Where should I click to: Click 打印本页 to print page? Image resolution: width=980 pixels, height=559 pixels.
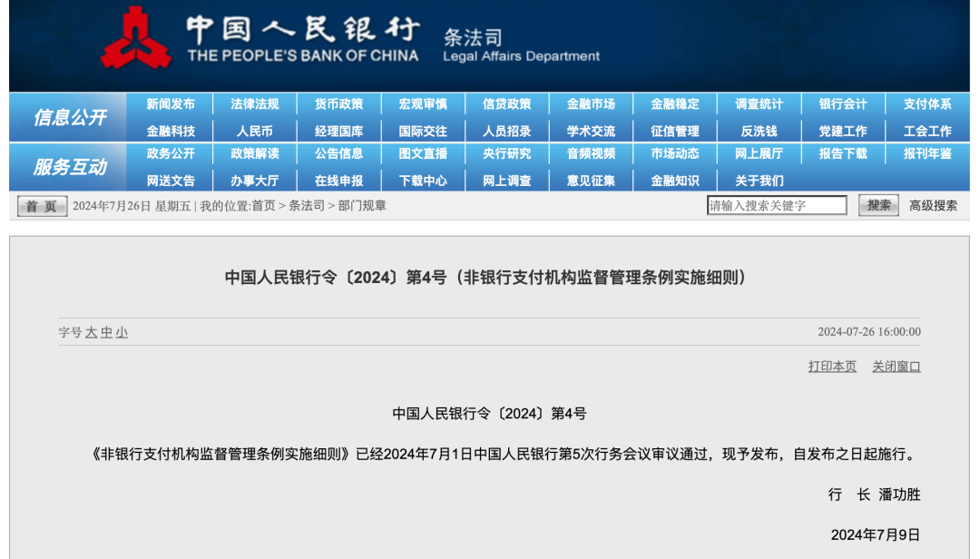[x=832, y=367]
